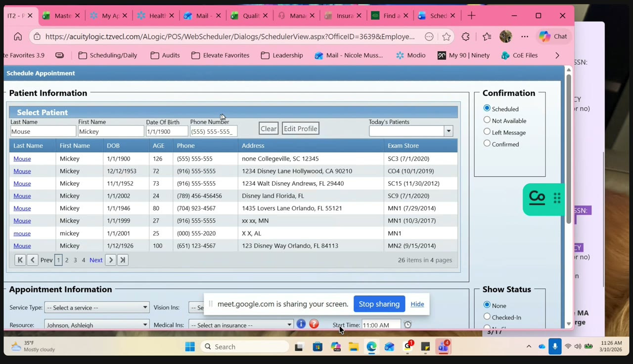Screen dimensions: 633x364
Task: Go to previous page arrow in pager
Action: (32, 260)
